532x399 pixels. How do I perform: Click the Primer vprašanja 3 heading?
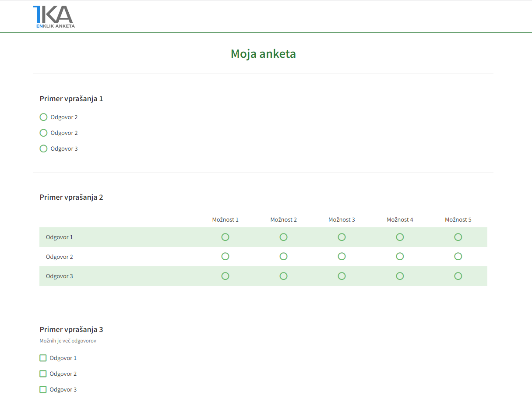pos(71,329)
